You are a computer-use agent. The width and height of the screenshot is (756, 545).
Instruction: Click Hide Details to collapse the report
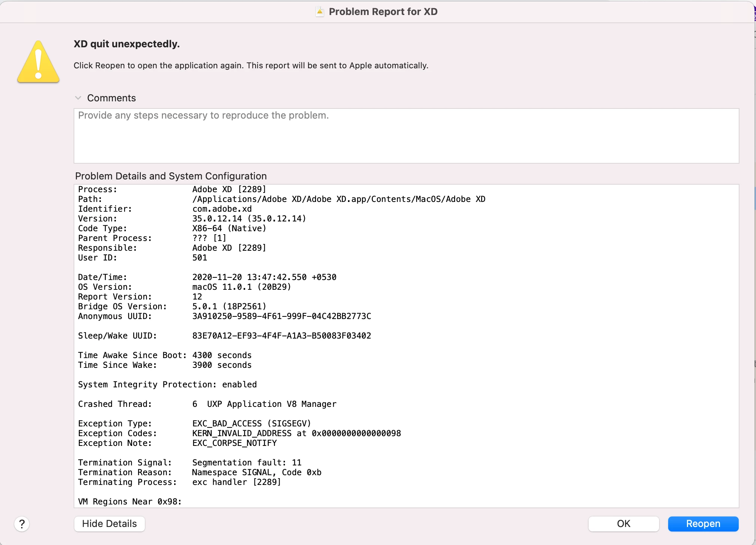tap(109, 524)
